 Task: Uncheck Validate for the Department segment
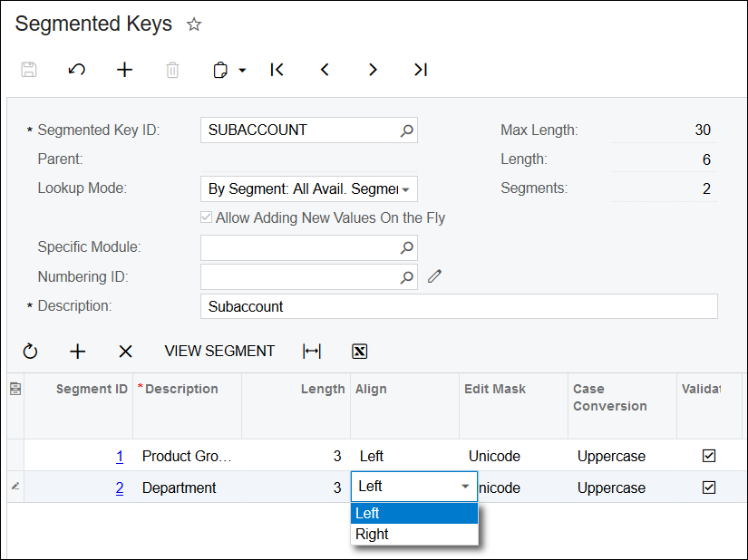pos(710,488)
